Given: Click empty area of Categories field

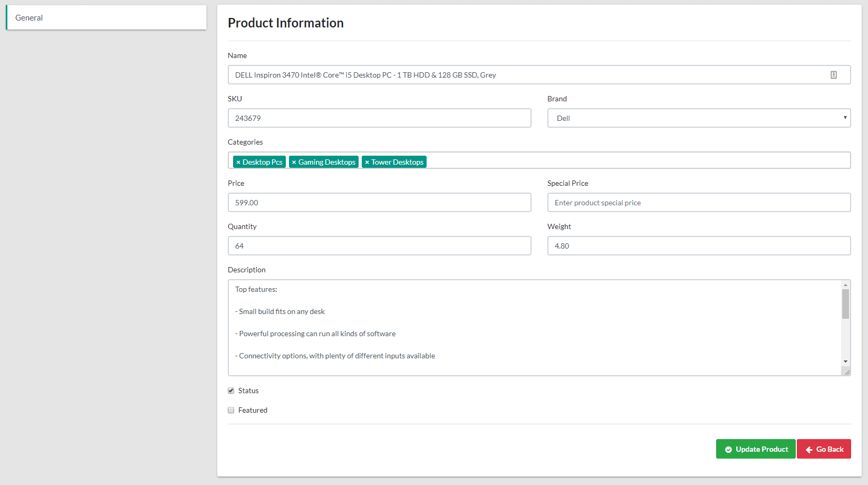Looking at the screenshot, I should pos(638,160).
